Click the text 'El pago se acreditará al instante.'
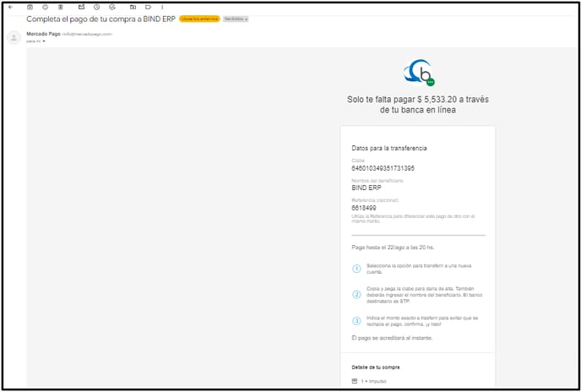 tap(392, 338)
